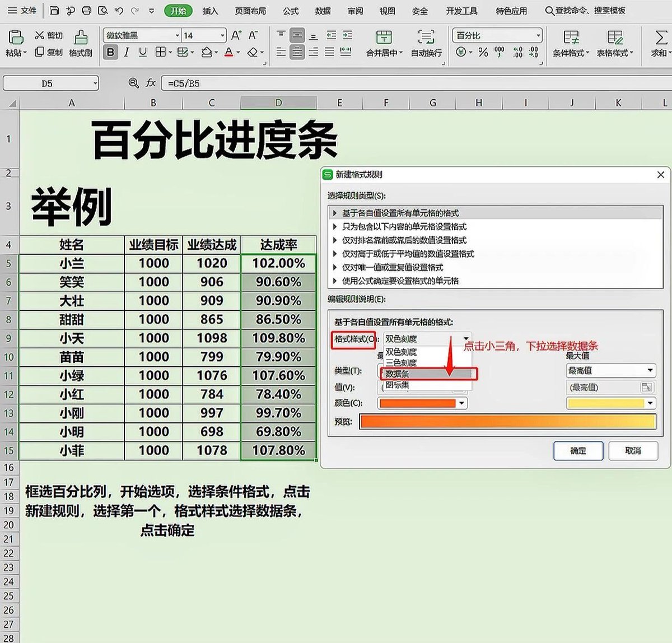Switch to the 插入 ribbon tab
Image resolution: width=672 pixels, height=643 pixels.
click(210, 11)
